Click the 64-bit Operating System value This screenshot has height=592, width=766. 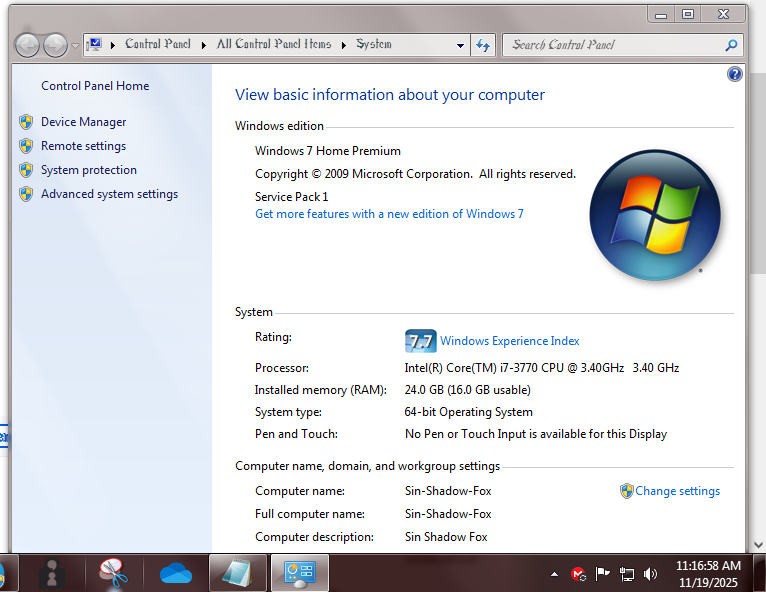468,412
